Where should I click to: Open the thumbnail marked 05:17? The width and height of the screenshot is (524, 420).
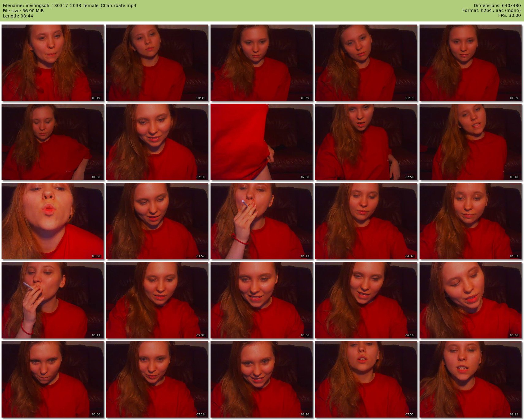[x=52, y=300]
